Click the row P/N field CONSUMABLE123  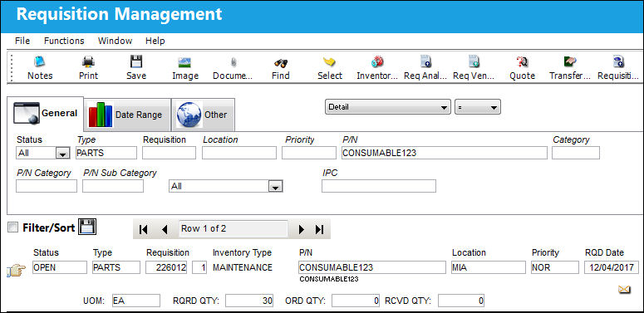tap(372, 267)
